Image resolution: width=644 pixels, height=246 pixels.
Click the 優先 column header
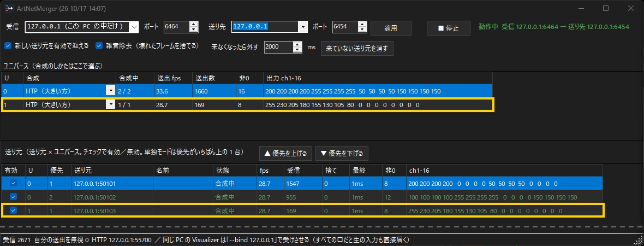click(59, 170)
